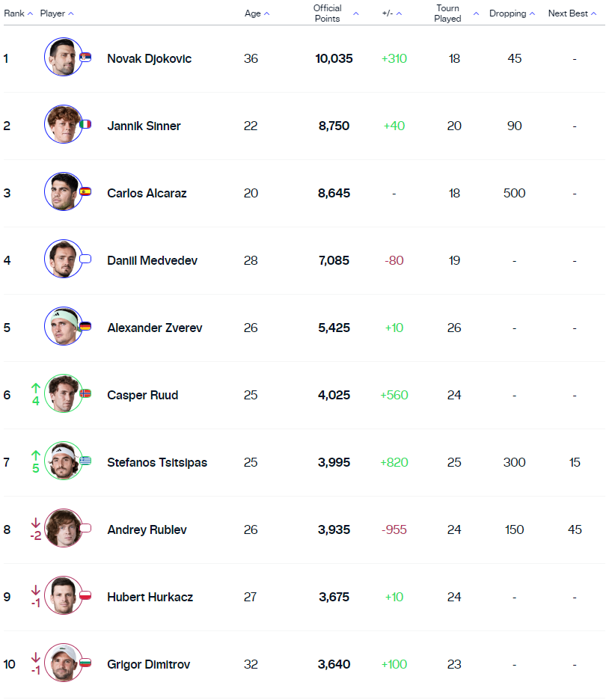This screenshot has height=700, width=612.
Task: Sort by Tourn Played chevron
Action: [476, 14]
